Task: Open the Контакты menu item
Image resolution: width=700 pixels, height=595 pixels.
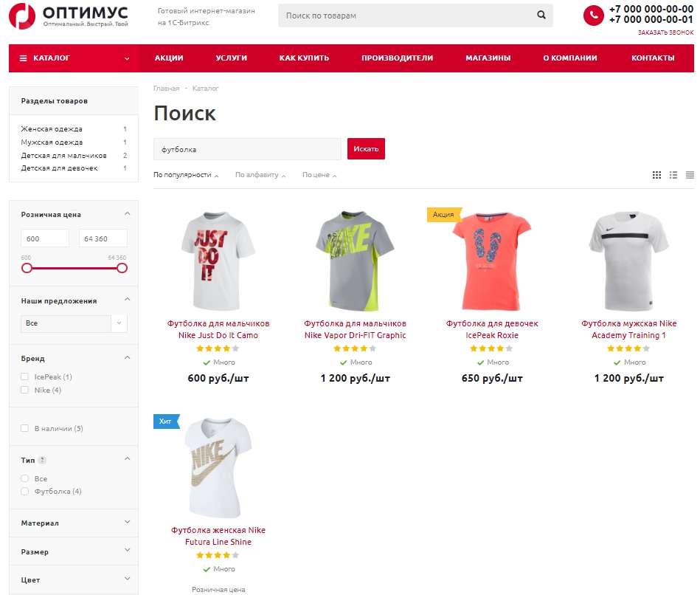Action: [653, 58]
